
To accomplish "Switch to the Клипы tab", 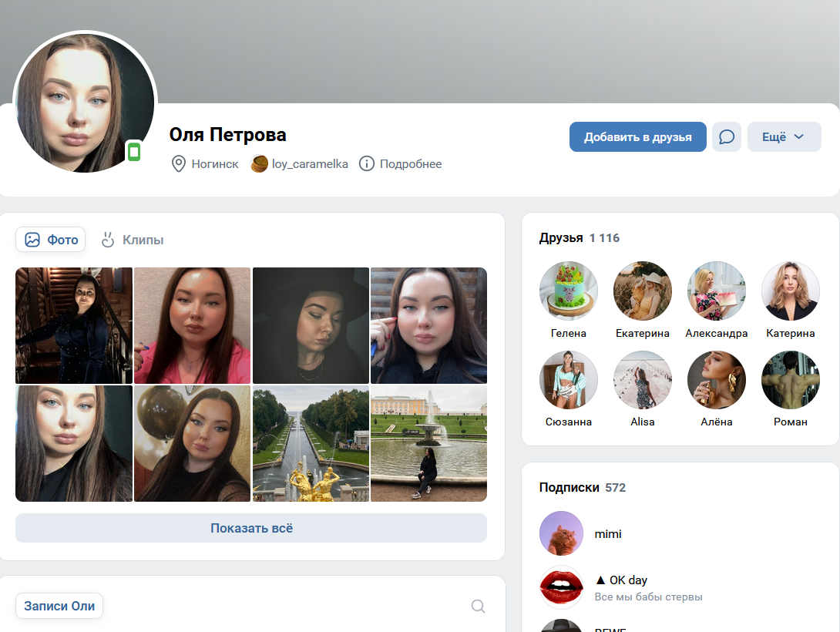I will tap(133, 240).
